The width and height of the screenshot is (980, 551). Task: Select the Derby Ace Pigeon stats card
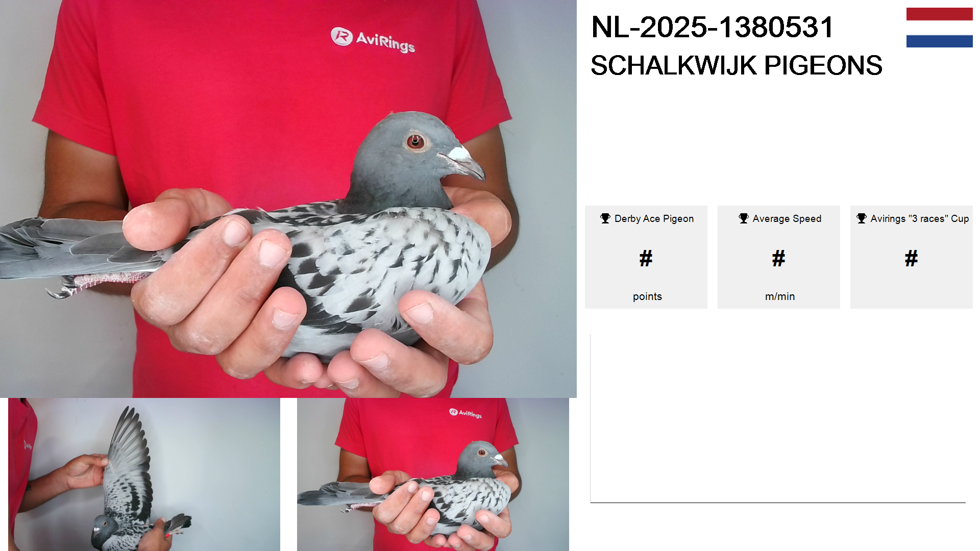point(646,257)
